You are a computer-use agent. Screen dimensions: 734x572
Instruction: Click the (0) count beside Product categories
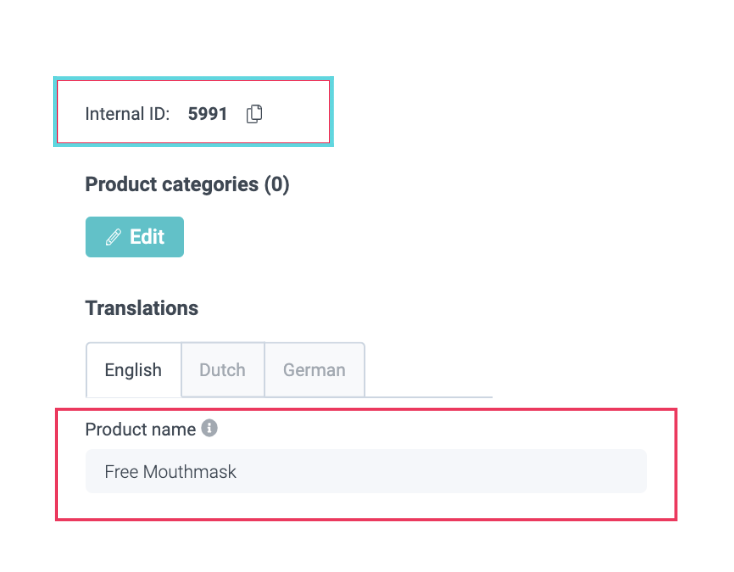pyautogui.click(x=276, y=184)
